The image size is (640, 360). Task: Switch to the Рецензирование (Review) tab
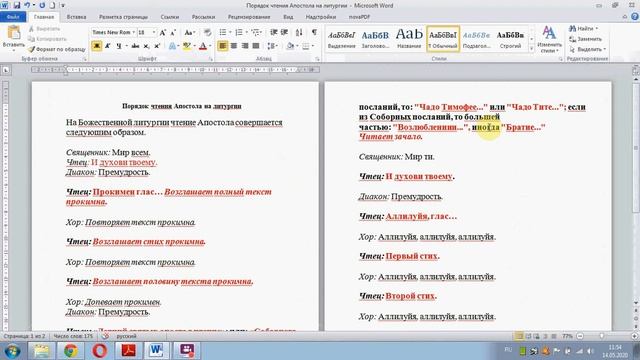pyautogui.click(x=249, y=17)
